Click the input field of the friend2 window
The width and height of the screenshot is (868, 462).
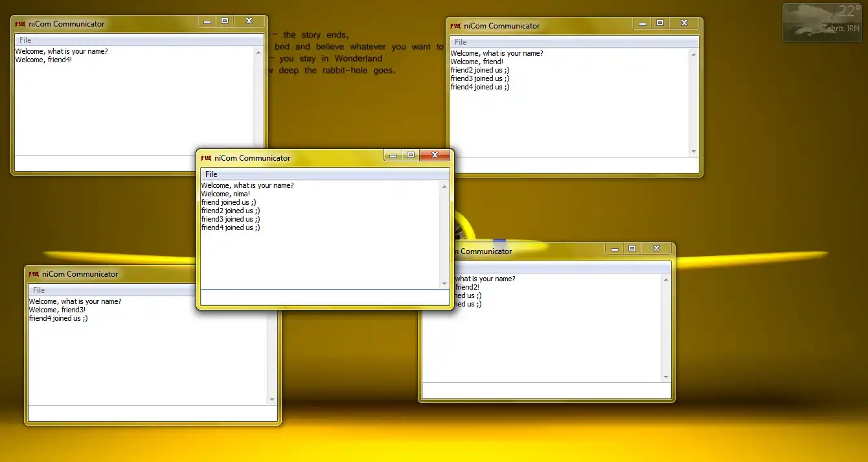click(547, 390)
